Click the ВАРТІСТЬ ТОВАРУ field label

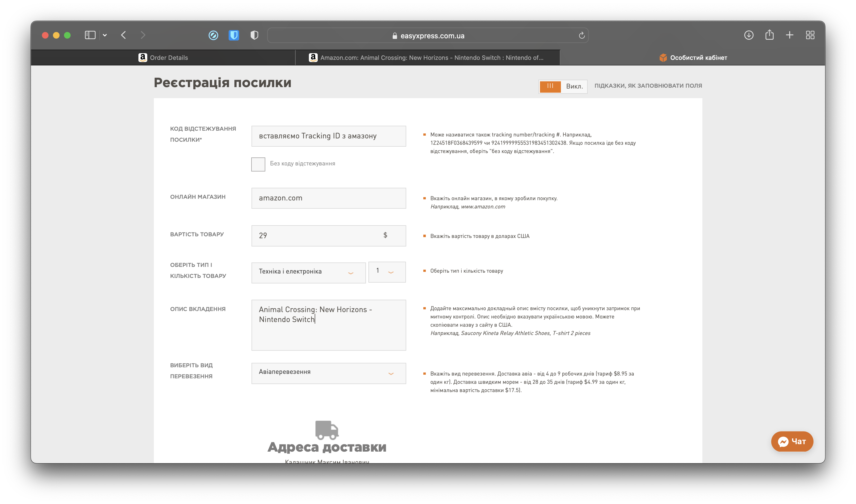click(197, 234)
